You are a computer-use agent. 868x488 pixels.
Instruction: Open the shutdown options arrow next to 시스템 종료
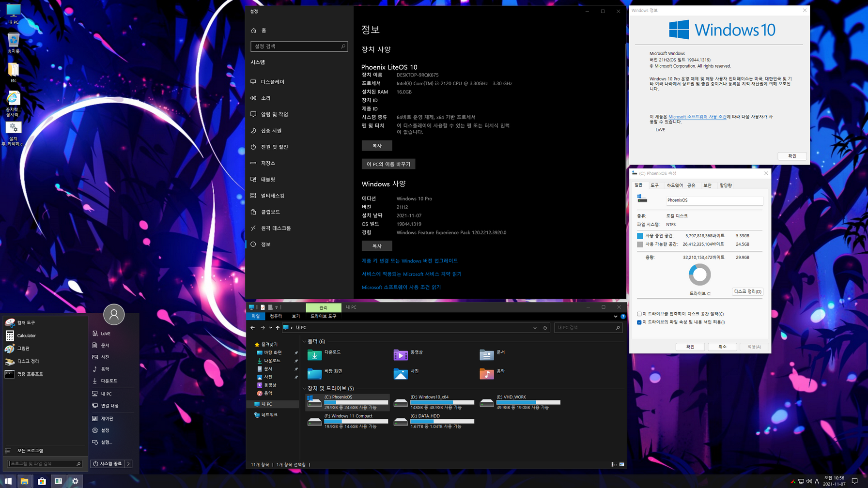point(128,464)
